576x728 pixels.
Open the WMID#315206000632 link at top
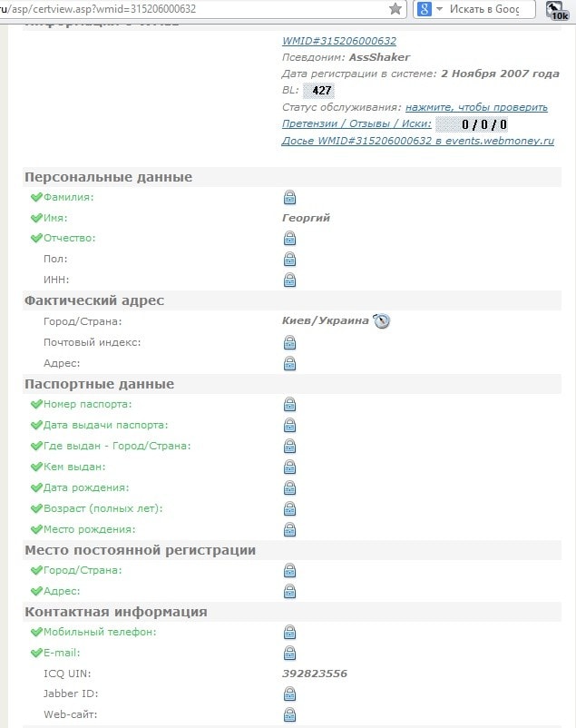338,41
